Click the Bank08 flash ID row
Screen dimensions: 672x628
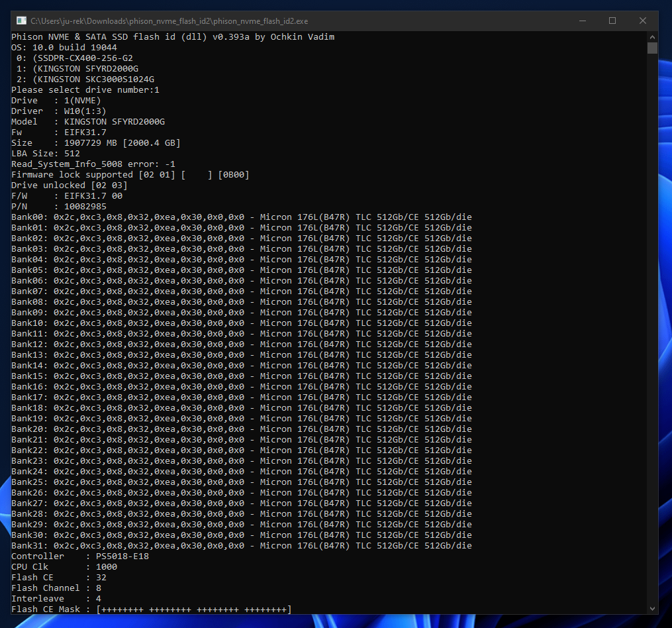tap(241, 301)
